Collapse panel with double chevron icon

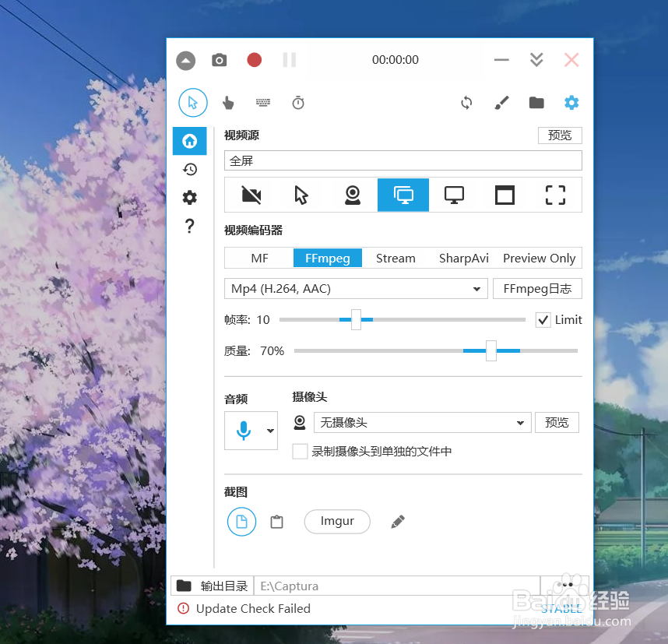(536, 60)
